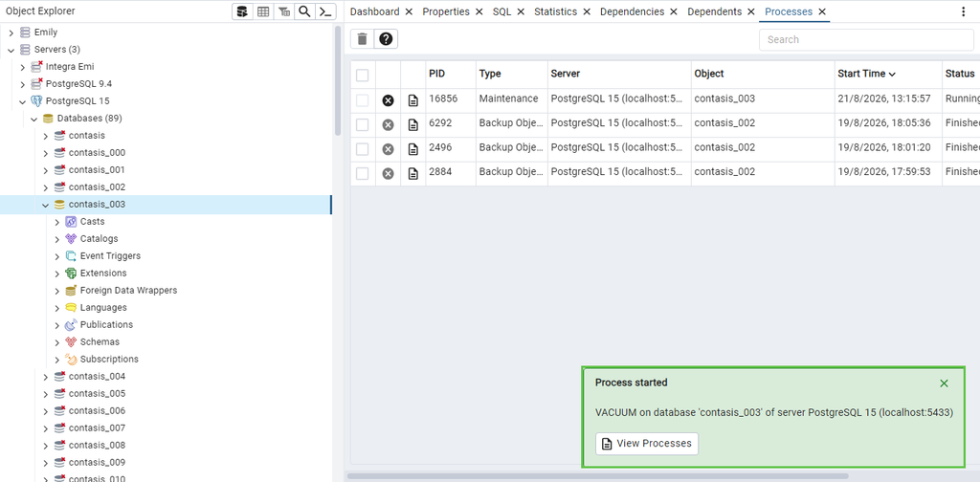Click the Filtered Rows toolbar icon
The image size is (980, 482).
(x=283, y=11)
